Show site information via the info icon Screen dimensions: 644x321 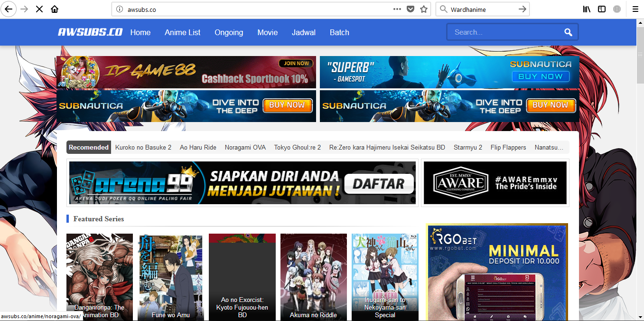120,9
